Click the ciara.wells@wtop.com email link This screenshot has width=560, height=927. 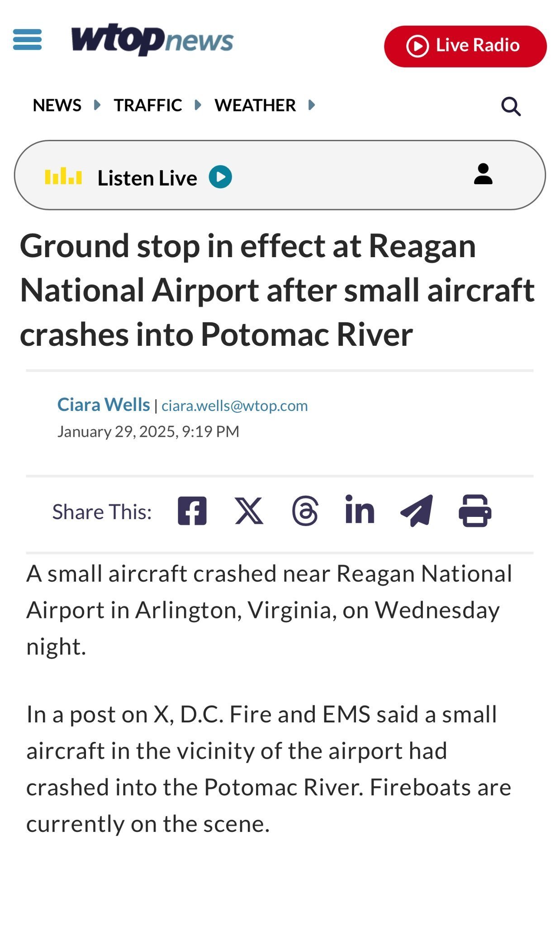pos(234,406)
